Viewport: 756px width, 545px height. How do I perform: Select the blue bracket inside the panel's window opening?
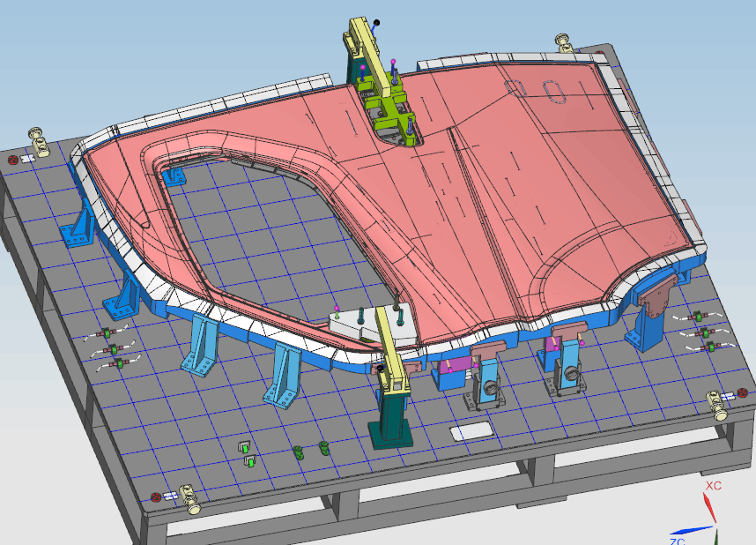[x=173, y=176]
